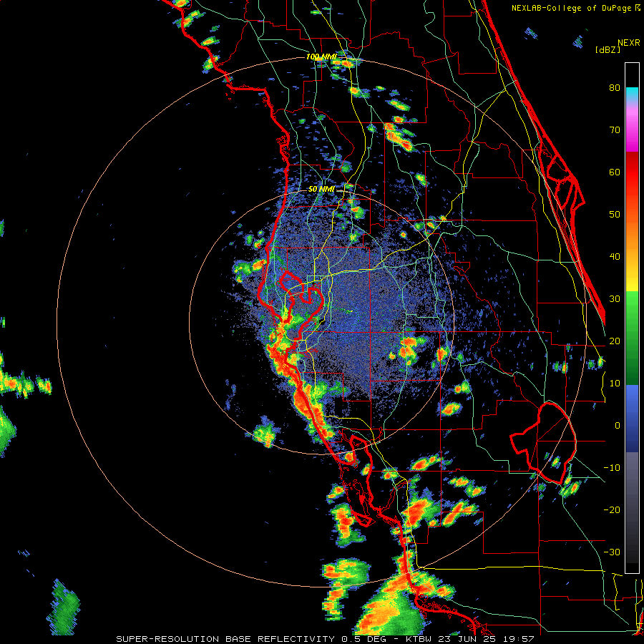This screenshot has height=644, width=644.
Task: Select the 0 value on dBZ scale
Action: point(618,426)
